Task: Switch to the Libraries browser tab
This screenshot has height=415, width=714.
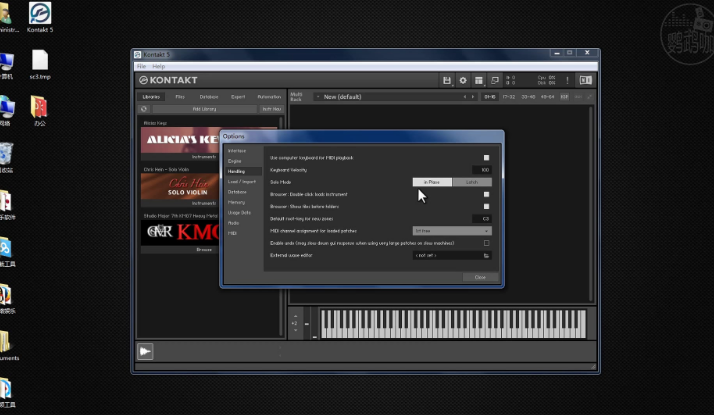Action: click(151, 97)
